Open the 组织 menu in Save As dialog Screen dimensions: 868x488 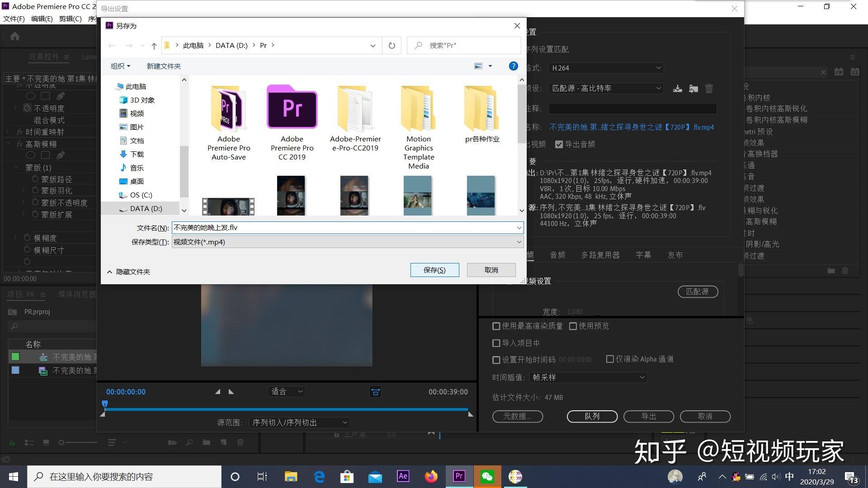tap(120, 66)
